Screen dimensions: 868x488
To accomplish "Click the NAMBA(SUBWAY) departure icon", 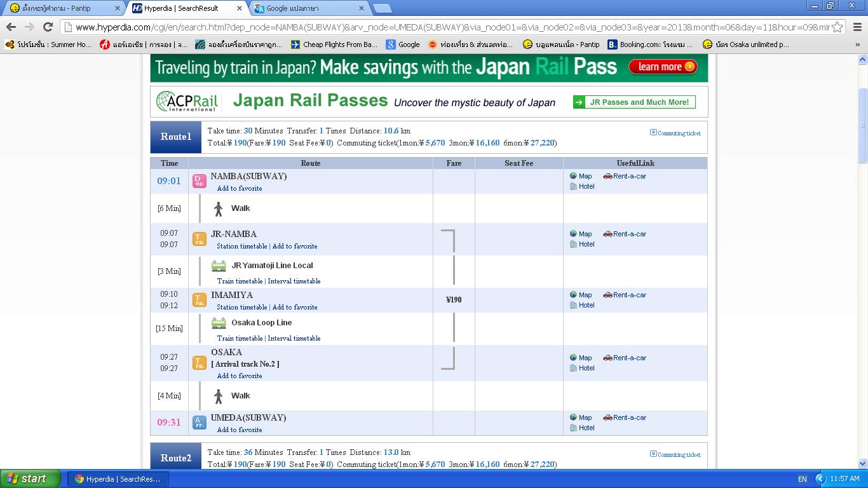I will point(200,181).
